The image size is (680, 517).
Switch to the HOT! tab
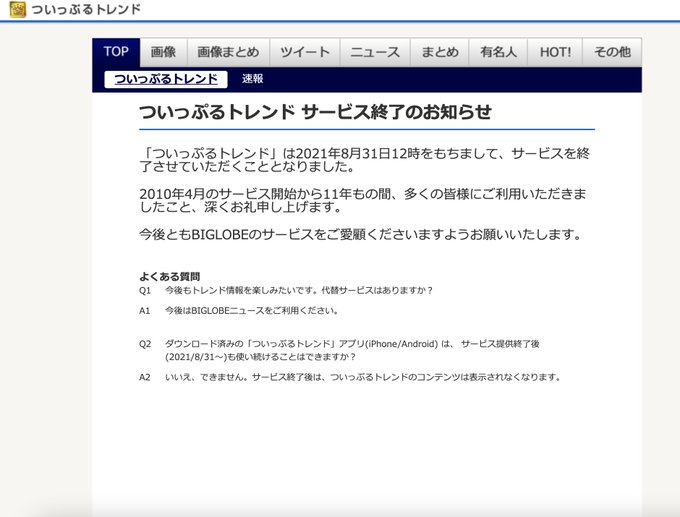pyautogui.click(x=555, y=52)
